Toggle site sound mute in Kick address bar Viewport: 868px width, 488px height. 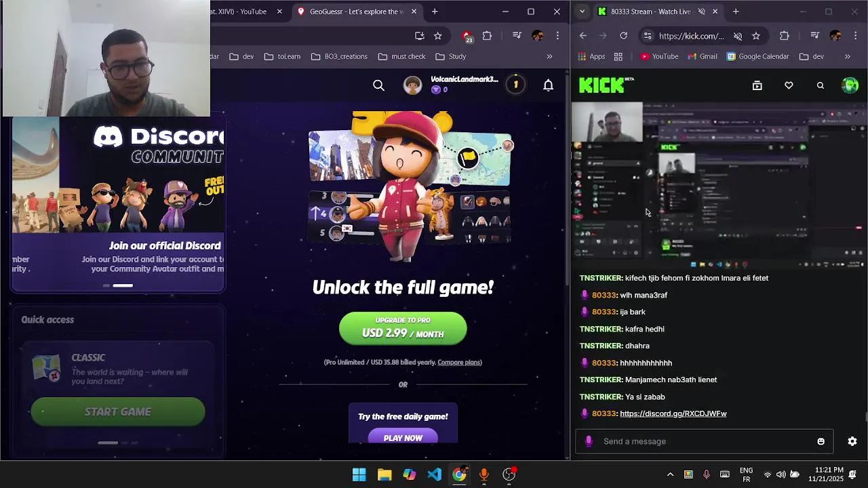pyautogui.click(x=738, y=36)
